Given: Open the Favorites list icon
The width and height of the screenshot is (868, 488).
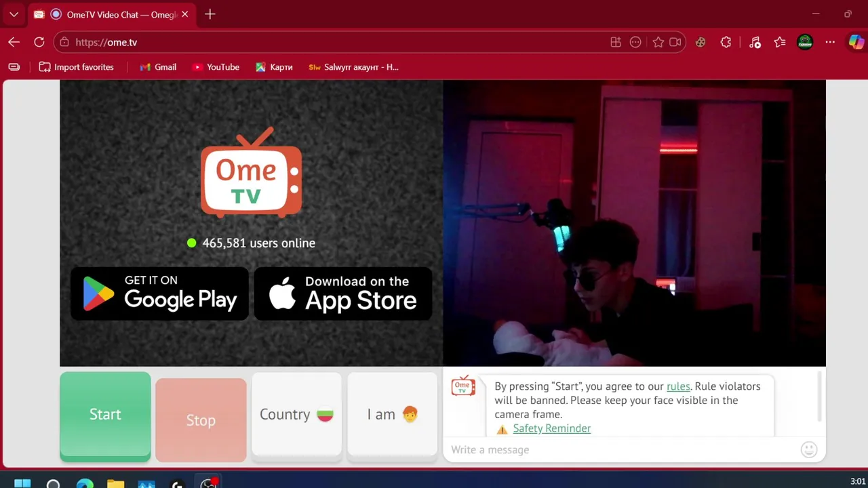Looking at the screenshot, I should 780,42.
